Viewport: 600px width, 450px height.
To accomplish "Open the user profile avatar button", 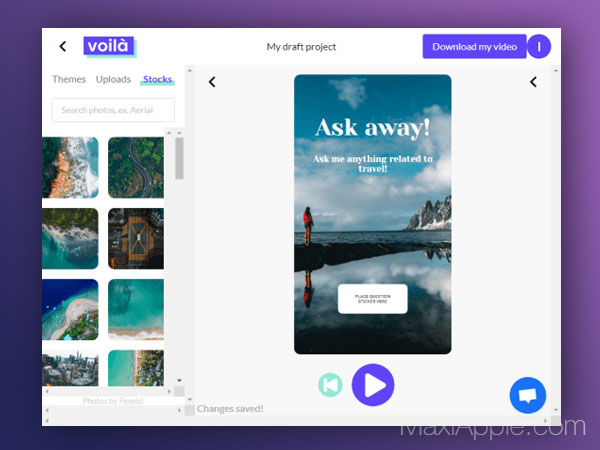I will coord(539,47).
